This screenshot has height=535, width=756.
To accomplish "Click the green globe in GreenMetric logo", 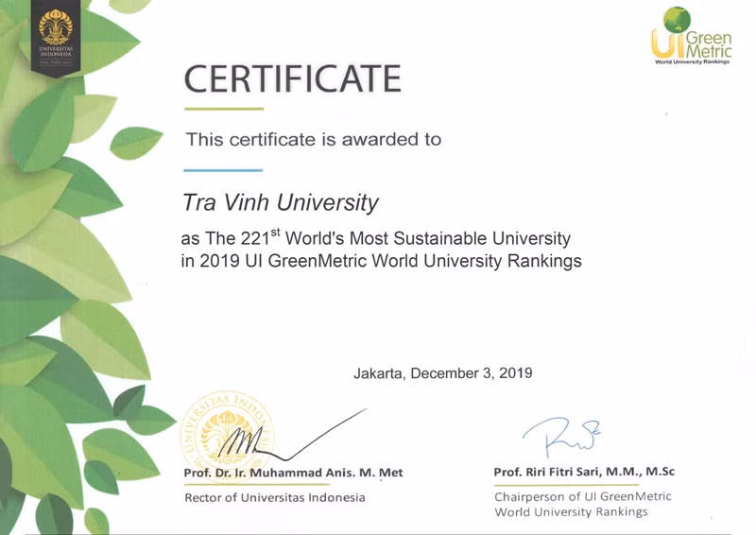I will [x=677, y=19].
